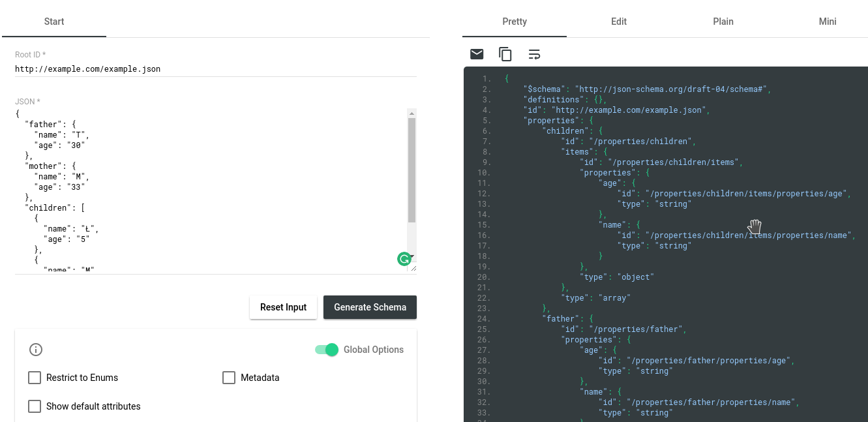Click the Reset Input button
The image size is (868, 422).
coord(283,307)
